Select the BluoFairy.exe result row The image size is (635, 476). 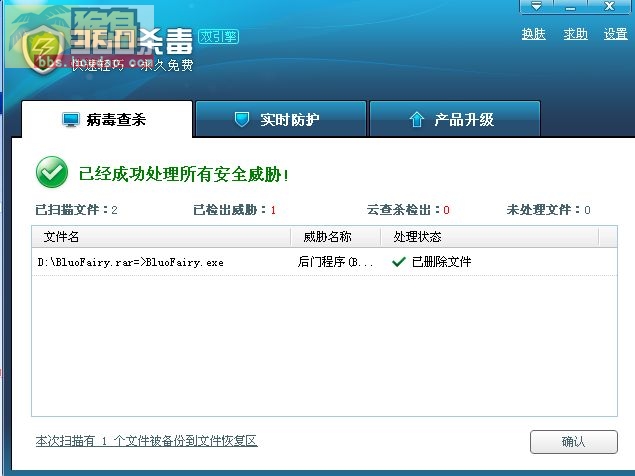pyautogui.click(x=324, y=262)
